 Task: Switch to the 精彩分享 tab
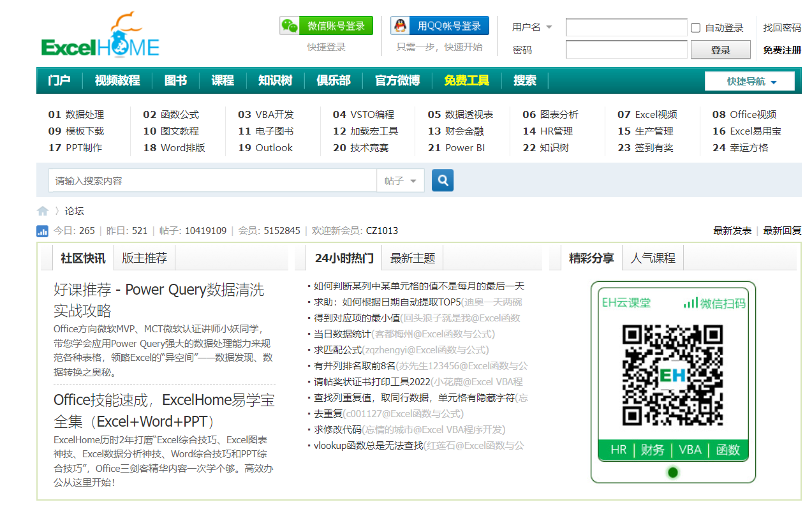coord(591,258)
